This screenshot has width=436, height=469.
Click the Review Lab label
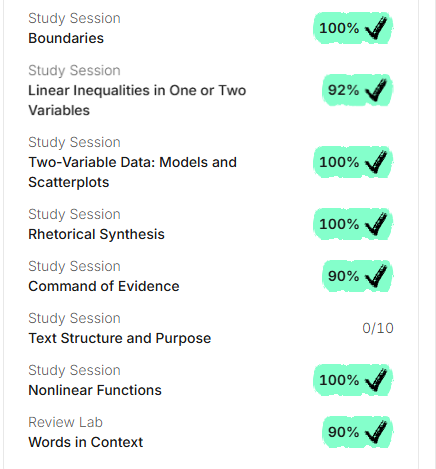coord(65,422)
